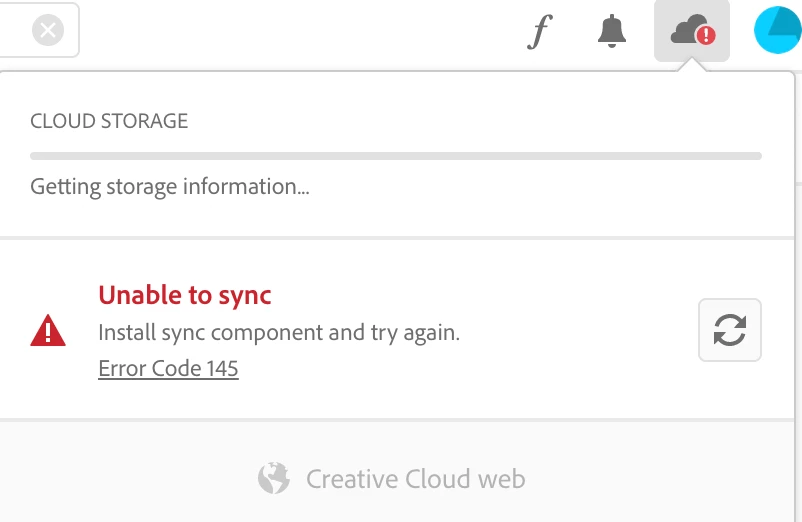Viewport: 802px width, 522px height.
Task: Open Adobe Fonts via the f icon
Action: coord(539,32)
